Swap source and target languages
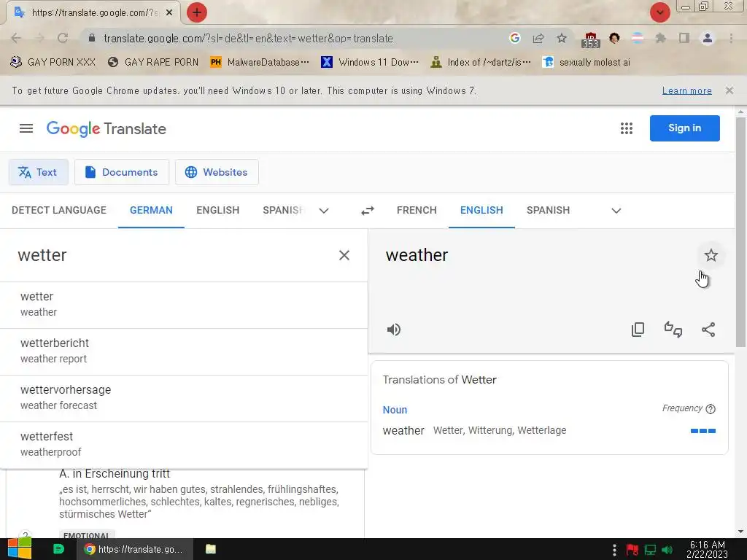 click(368, 211)
